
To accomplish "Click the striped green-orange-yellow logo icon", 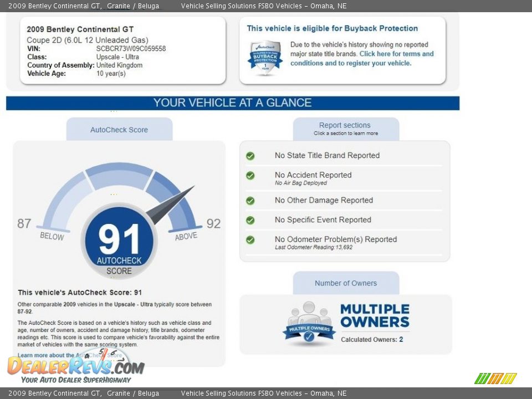I will coord(495,378).
